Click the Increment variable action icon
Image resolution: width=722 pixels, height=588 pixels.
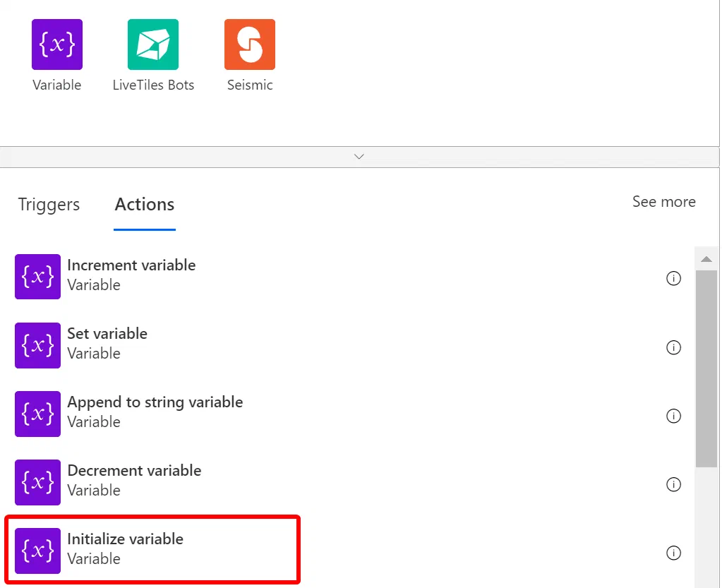click(37, 277)
